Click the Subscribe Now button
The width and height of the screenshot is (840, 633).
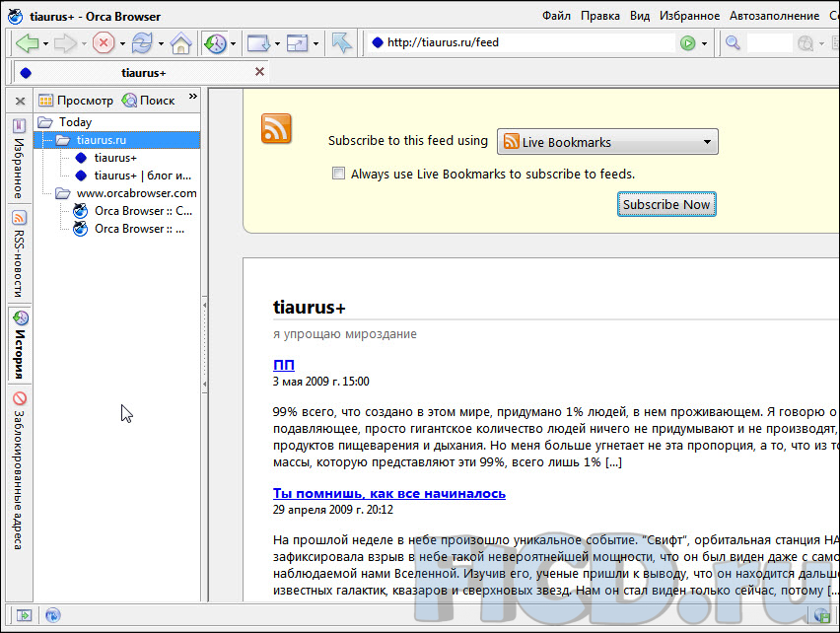coord(666,204)
